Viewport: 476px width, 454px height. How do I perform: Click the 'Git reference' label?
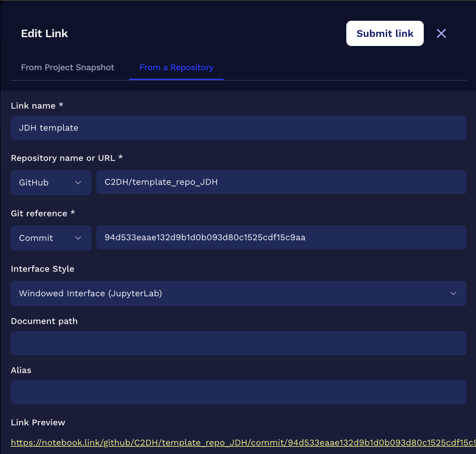tap(43, 213)
